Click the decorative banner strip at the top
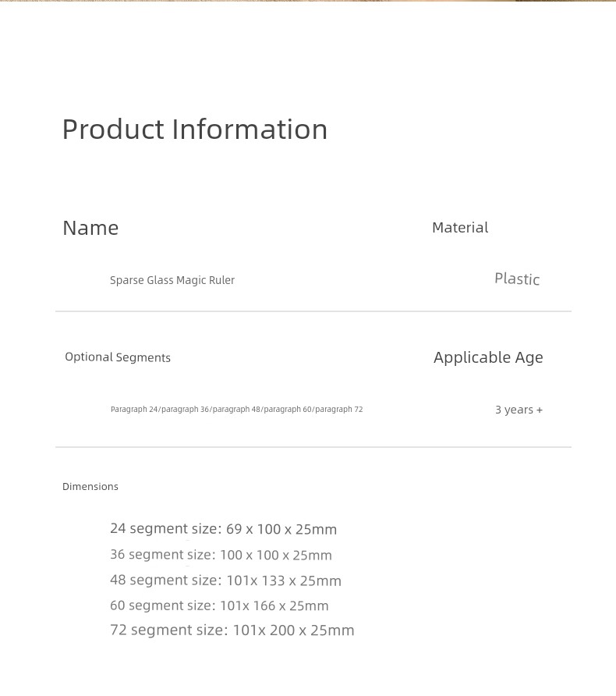Viewport: 616px width, 696px height. (x=308, y=1)
